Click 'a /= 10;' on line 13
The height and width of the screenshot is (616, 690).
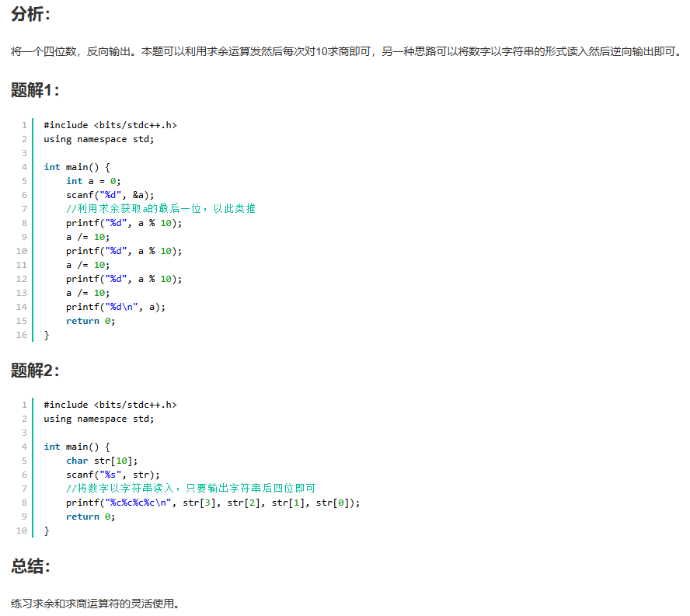click(88, 293)
